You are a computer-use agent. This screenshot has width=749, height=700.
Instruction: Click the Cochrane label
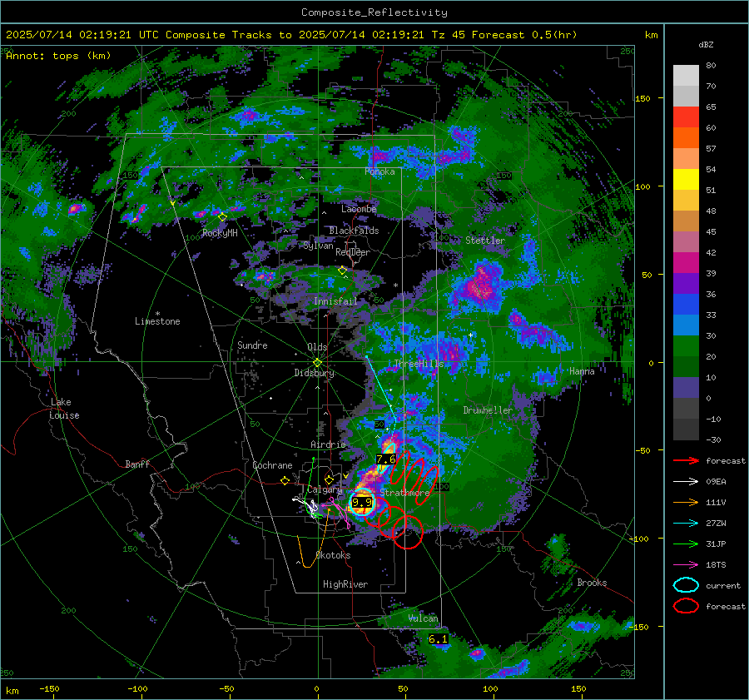click(272, 465)
